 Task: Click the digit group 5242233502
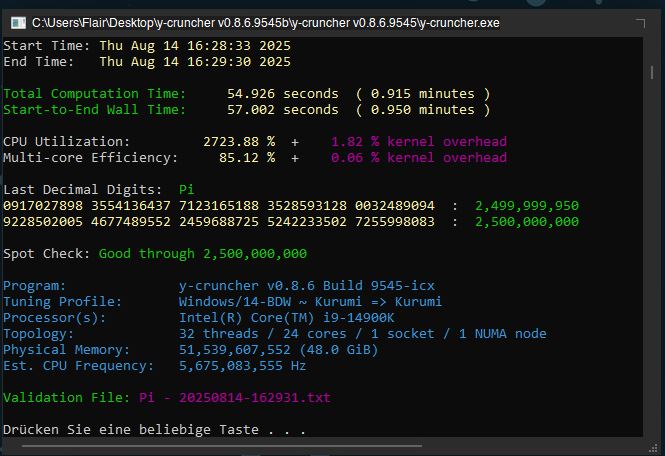point(307,222)
